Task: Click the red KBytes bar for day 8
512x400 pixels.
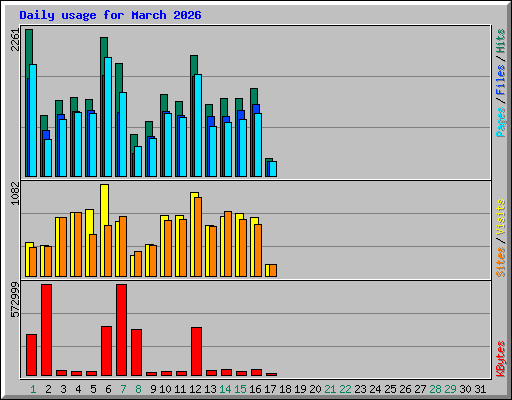Action: [x=137, y=352]
